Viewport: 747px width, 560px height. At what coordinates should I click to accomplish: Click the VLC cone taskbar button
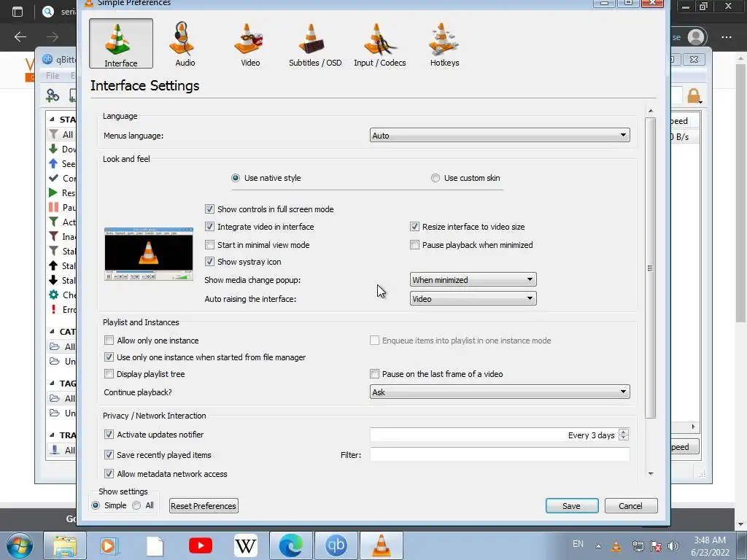[381, 545]
